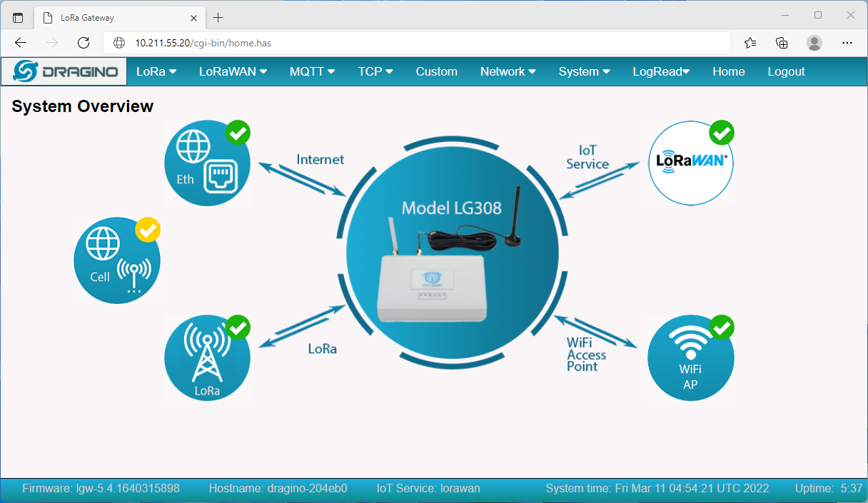Close the LoRa Gateway tab
Image resolution: width=868 pixels, height=503 pixels.
pos(193,18)
